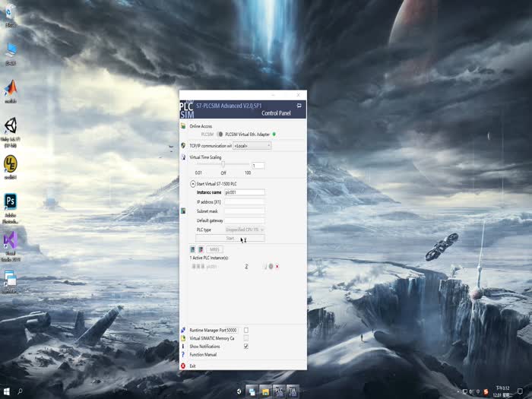The image size is (532, 399).
Task: Click the Instance name input field
Action: 244,193
